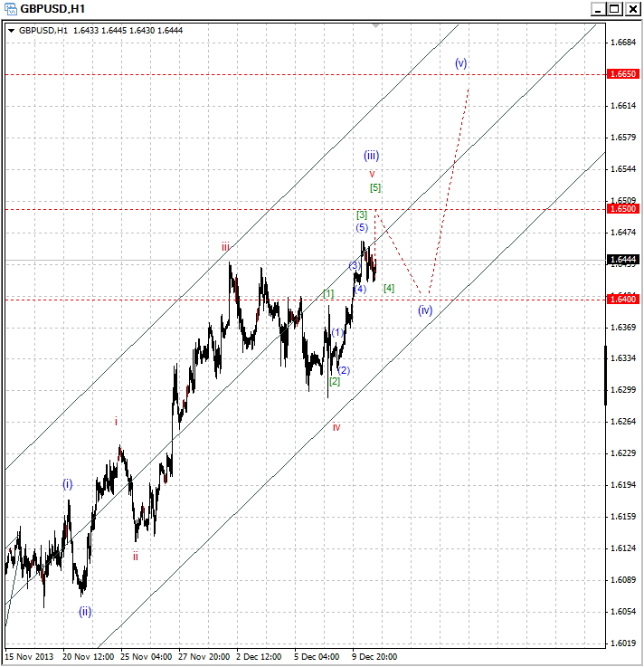The height and width of the screenshot is (667, 644).
Task: Minimize the GBPUSD,H1 chart window
Action: 598,8
